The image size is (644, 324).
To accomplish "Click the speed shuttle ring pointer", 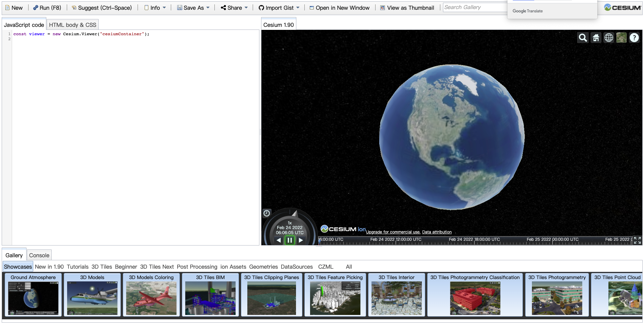I will [295, 213].
